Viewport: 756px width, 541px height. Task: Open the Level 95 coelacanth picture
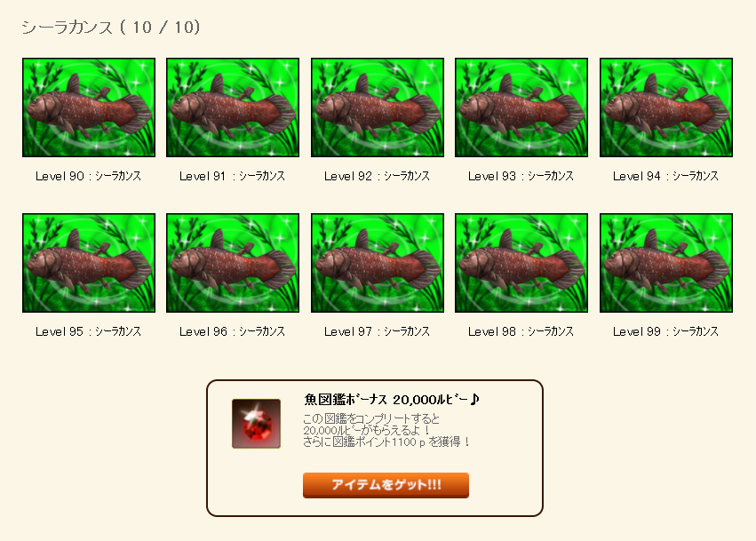[89, 263]
